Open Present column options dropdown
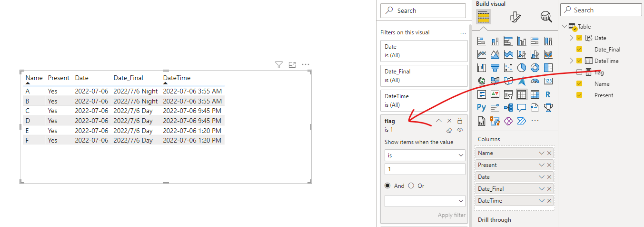This screenshot has height=227, width=644. pyautogui.click(x=541, y=165)
